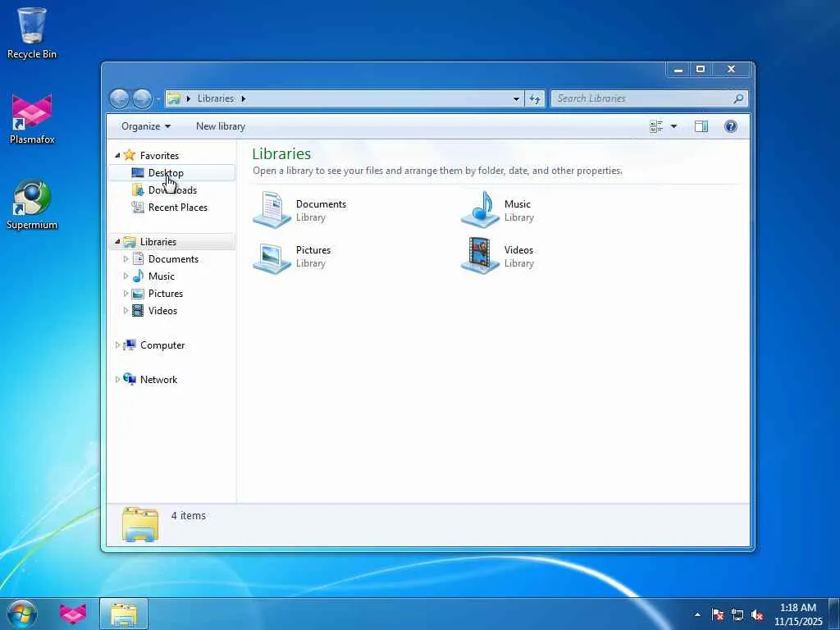The height and width of the screenshot is (630, 840).
Task: Click the 'Libraries' green heading
Action: 281,153
